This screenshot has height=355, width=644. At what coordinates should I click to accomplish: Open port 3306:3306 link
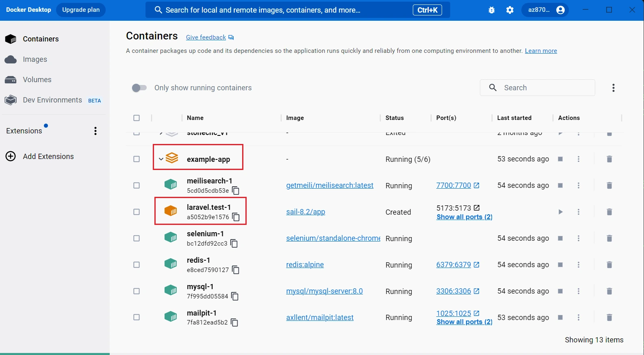point(458,291)
